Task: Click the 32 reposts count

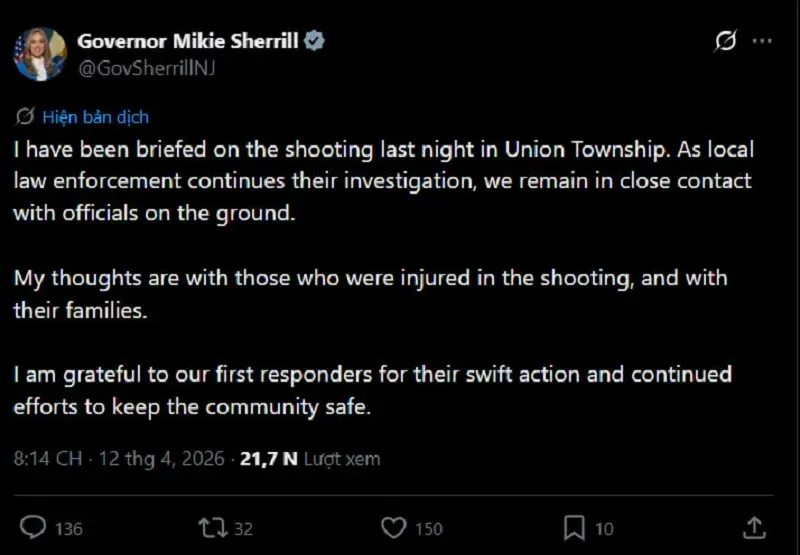Action: tap(243, 528)
